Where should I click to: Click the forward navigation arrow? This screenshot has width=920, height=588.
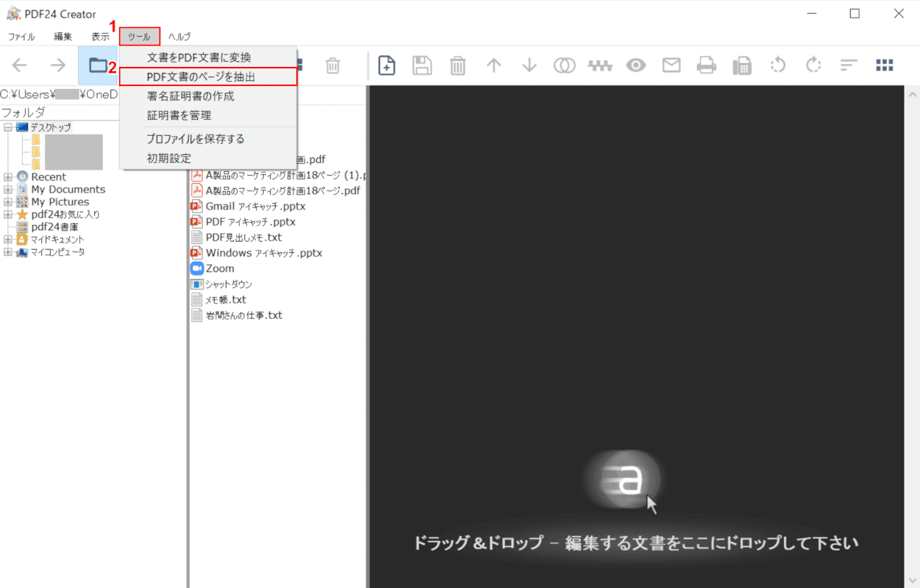[58, 65]
